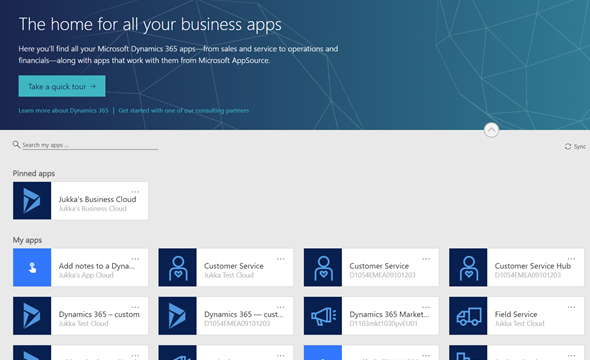Click D1103mkt1030pvEU01 subtitle text
The height and width of the screenshot is (360, 590).
click(x=383, y=324)
